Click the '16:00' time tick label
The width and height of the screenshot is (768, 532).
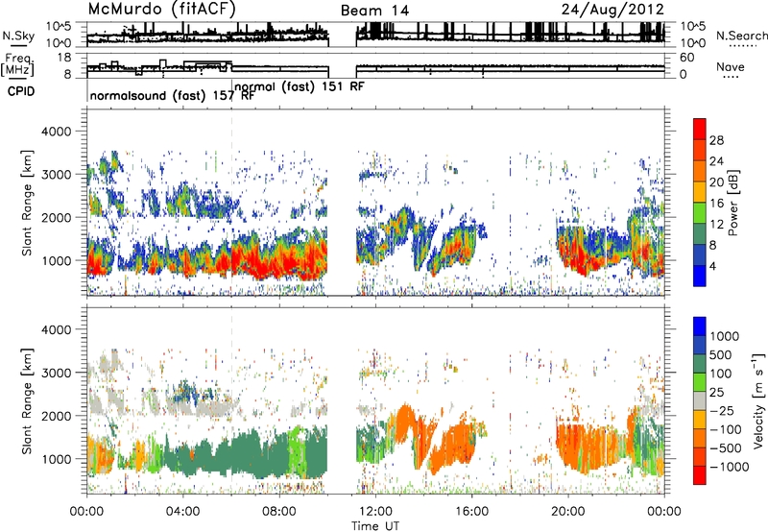471,512
